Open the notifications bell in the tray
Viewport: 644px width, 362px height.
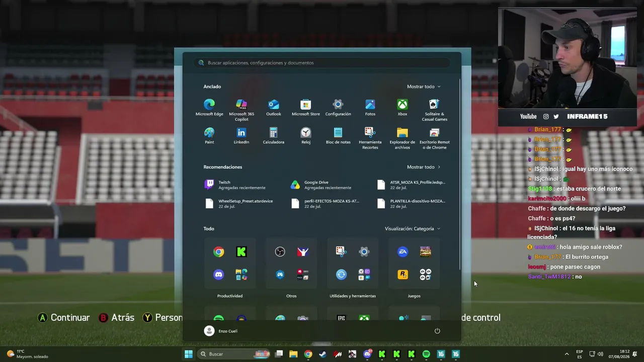[x=635, y=354]
